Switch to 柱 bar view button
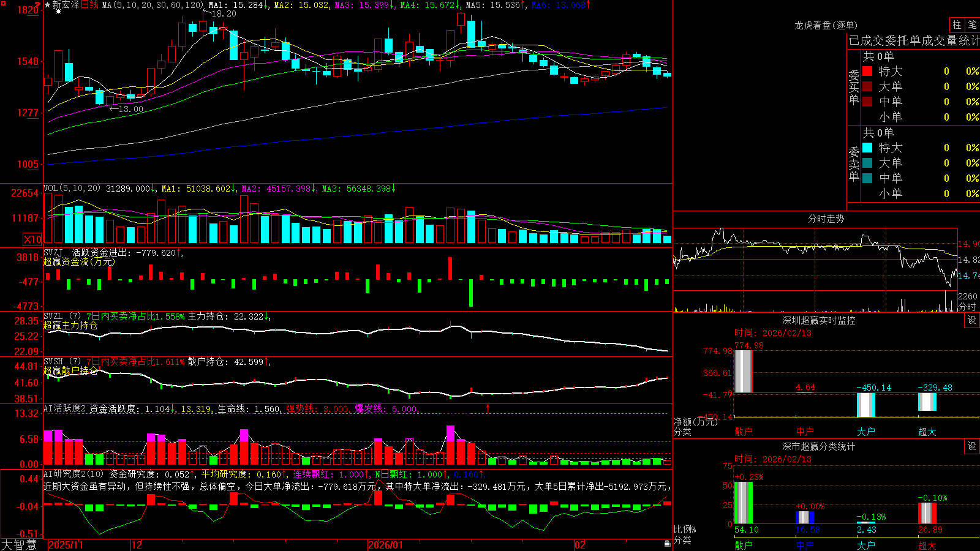The image size is (980, 551). pyautogui.click(x=957, y=25)
